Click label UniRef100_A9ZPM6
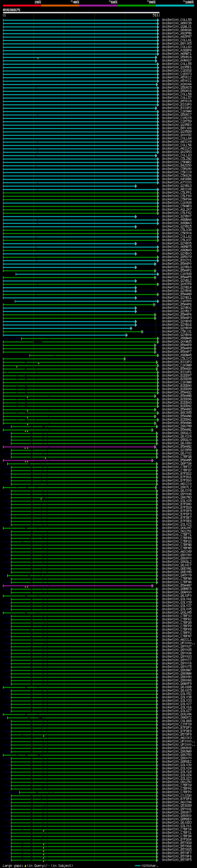Screen dimensions: 197x868 [176, 33]
